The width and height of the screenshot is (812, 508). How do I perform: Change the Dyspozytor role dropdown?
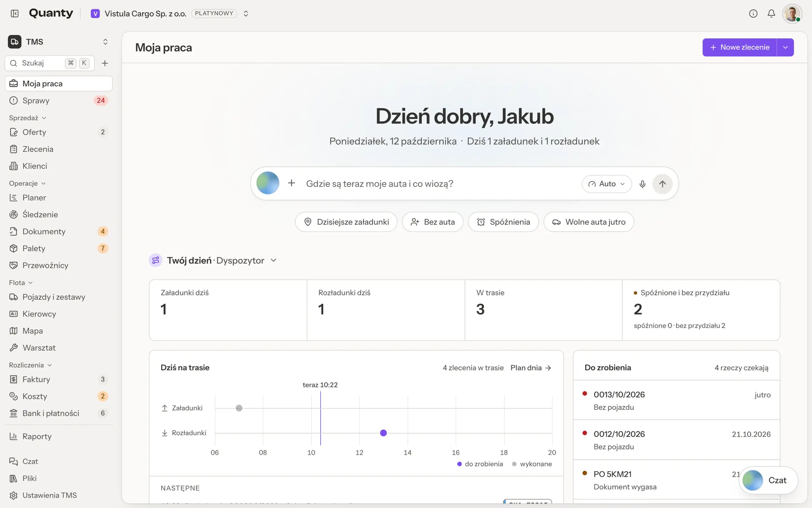point(247,260)
